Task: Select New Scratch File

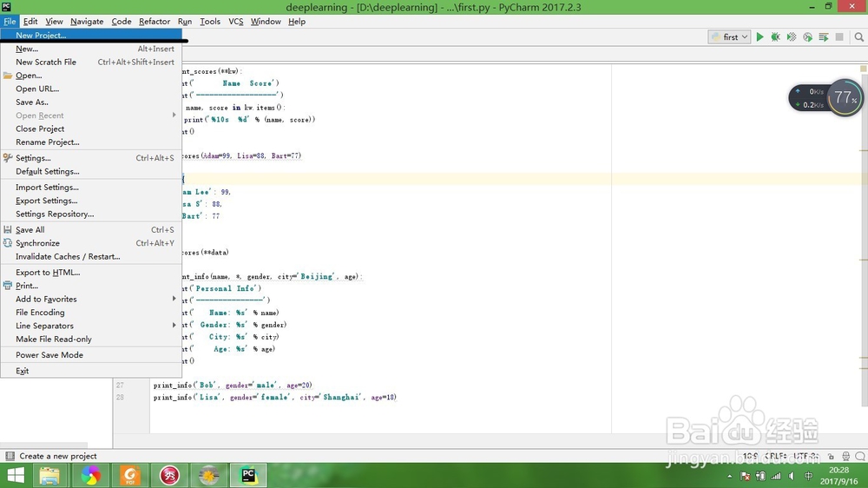Action: pyautogui.click(x=91, y=62)
